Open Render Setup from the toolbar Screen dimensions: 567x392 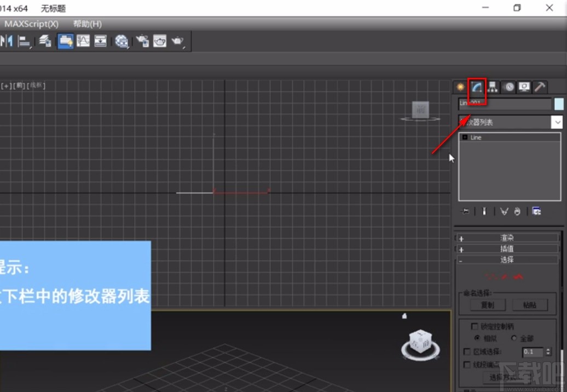coord(143,41)
